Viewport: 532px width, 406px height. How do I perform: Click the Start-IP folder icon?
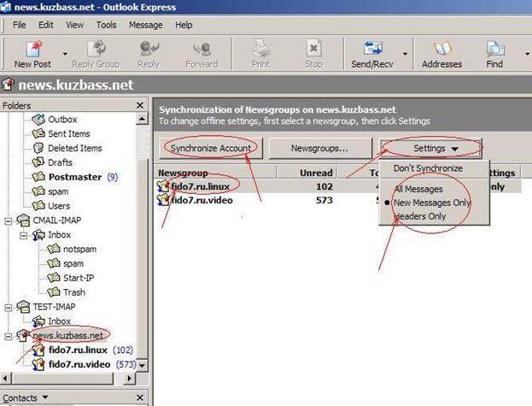[x=54, y=278]
